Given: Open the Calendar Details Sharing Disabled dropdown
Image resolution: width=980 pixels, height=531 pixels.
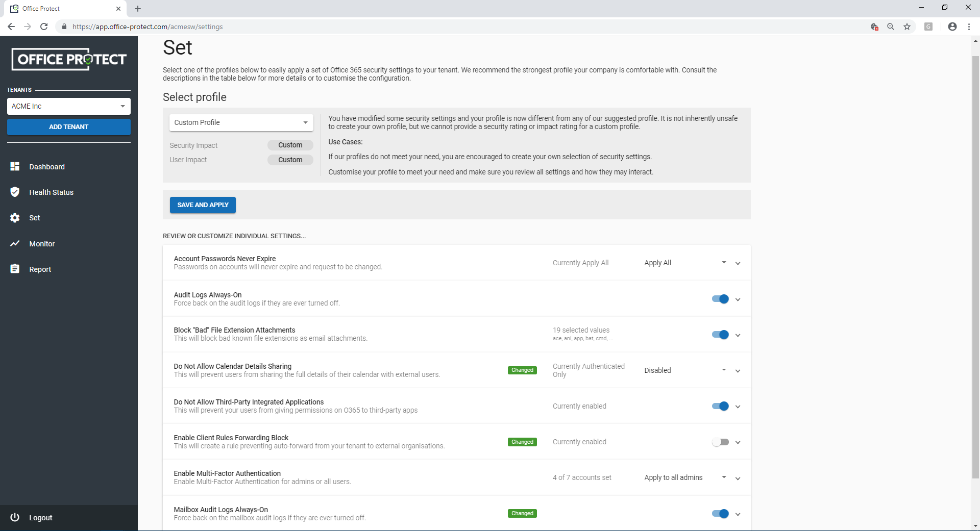Looking at the screenshot, I should click(685, 370).
